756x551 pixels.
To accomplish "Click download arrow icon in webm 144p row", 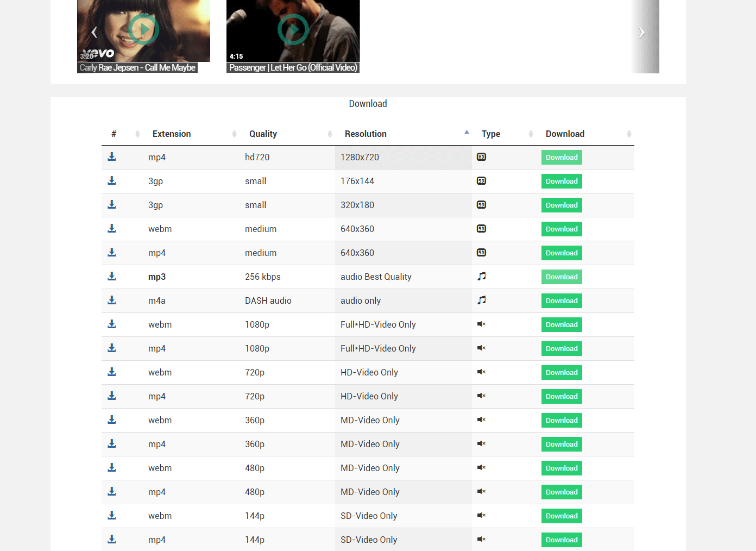I will coord(112,516).
